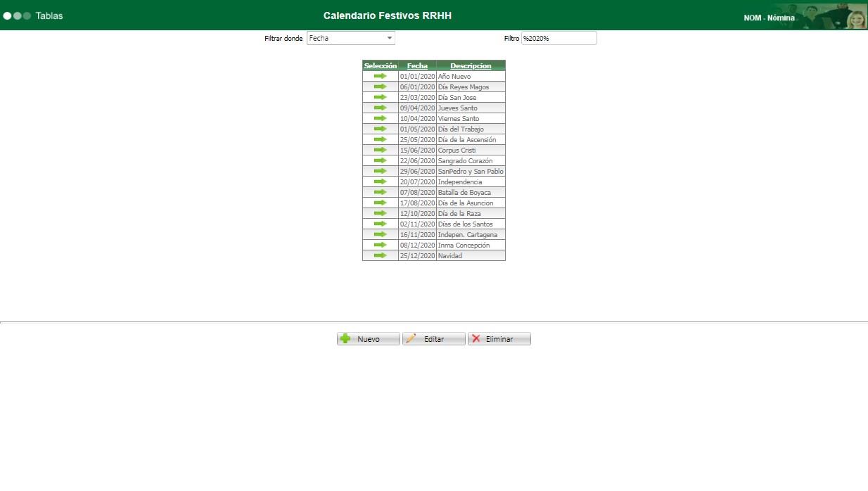868x491 pixels.
Task: Click the Eliminar button
Action: [499, 339]
